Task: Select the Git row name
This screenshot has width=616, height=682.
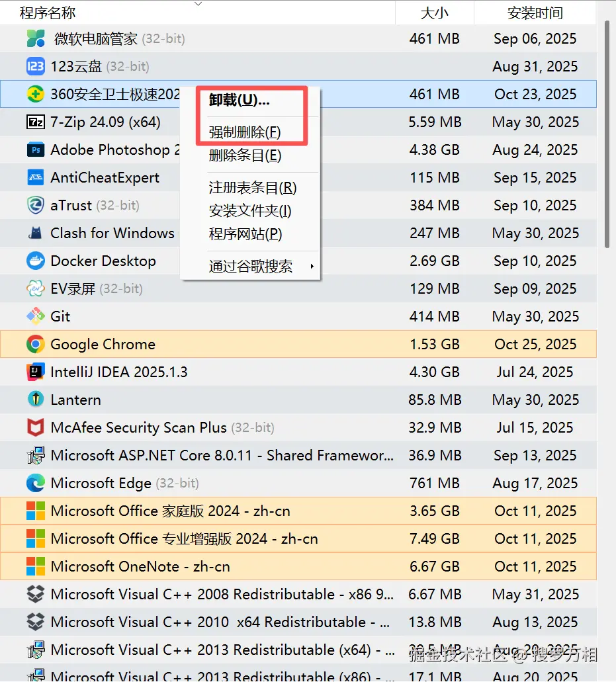Action: pyautogui.click(x=60, y=316)
